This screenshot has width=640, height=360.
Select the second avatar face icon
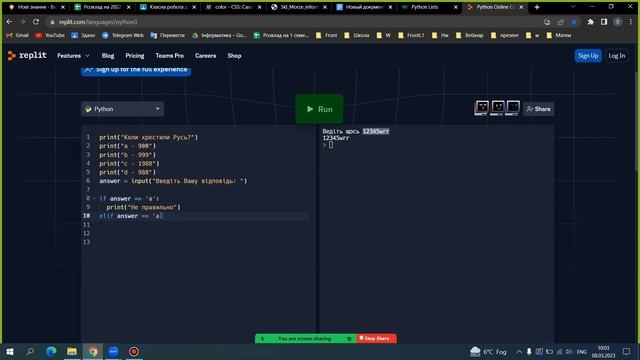(x=497, y=108)
